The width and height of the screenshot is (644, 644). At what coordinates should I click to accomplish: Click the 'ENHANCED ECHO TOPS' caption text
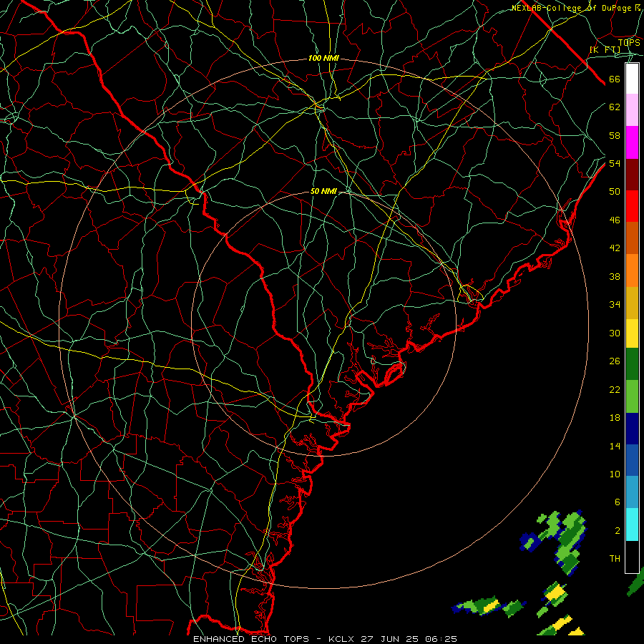pyautogui.click(x=251, y=639)
